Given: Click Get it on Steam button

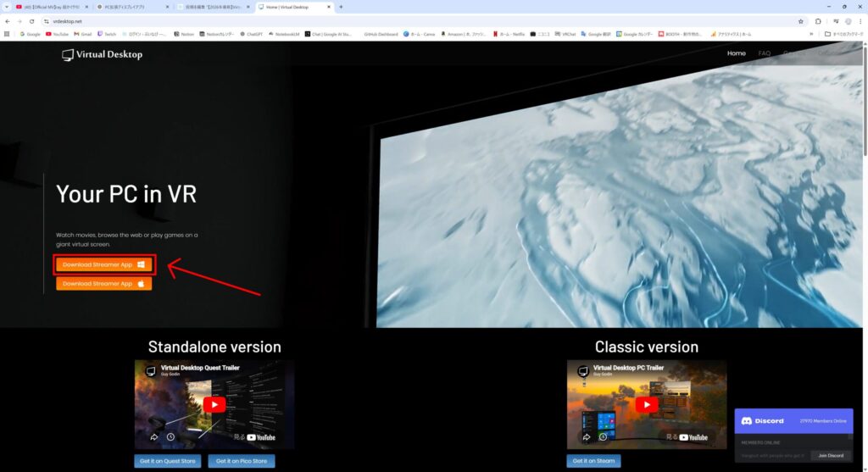Looking at the screenshot, I should [x=593, y=461].
